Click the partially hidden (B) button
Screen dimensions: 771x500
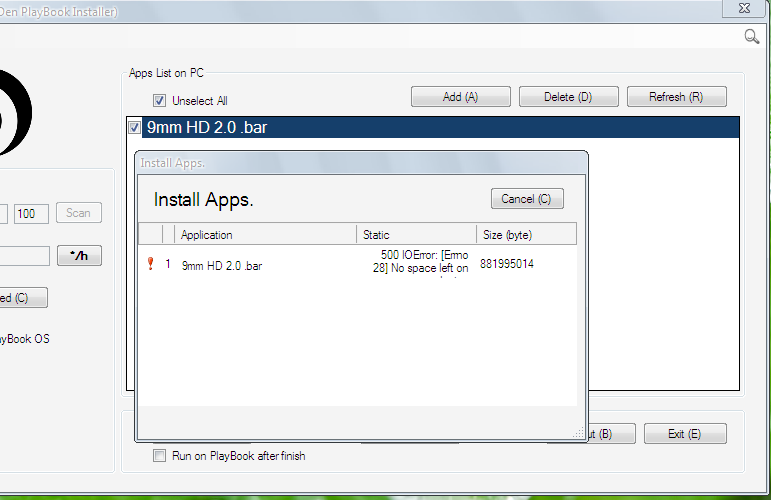[x=612, y=434]
